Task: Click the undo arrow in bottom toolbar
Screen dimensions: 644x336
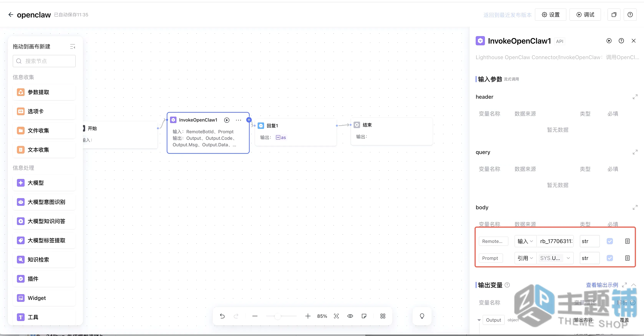Action: [x=222, y=316]
